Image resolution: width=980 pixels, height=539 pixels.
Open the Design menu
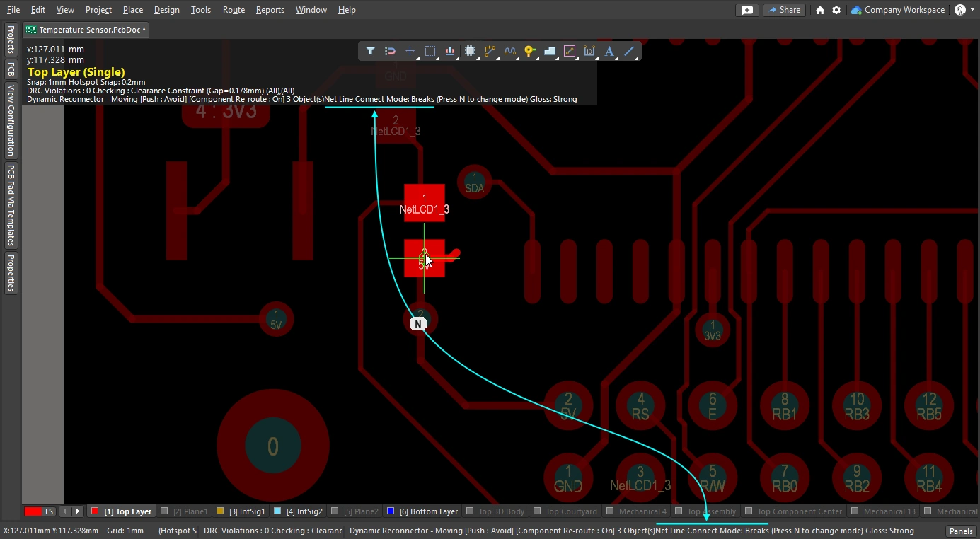click(x=166, y=10)
